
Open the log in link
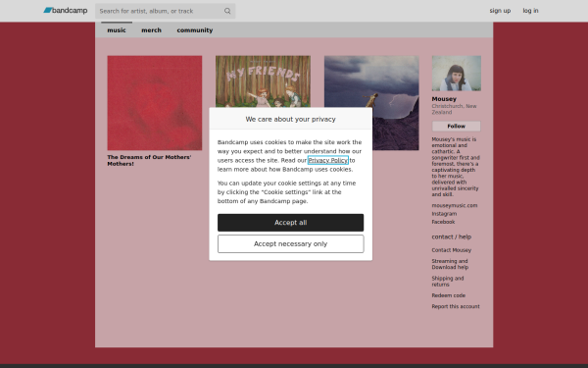[530, 11]
